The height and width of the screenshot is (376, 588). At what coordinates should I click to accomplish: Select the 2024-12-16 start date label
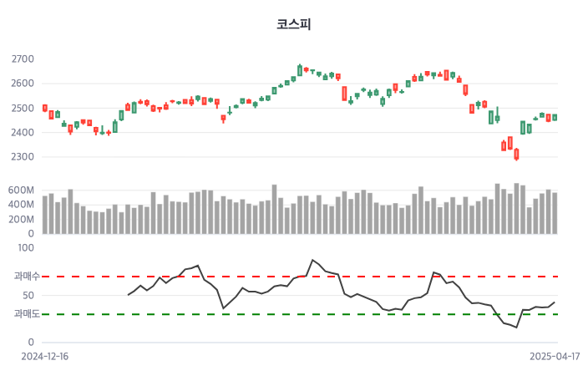pyautogui.click(x=45, y=356)
